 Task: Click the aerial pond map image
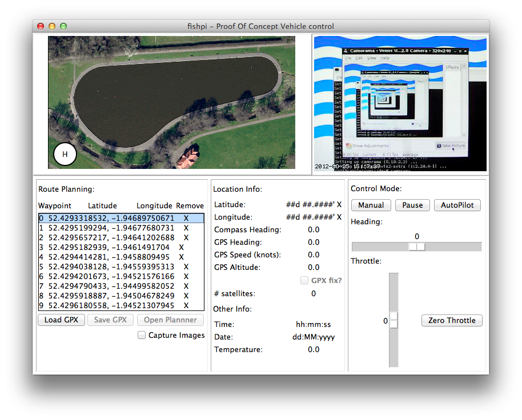171,102
